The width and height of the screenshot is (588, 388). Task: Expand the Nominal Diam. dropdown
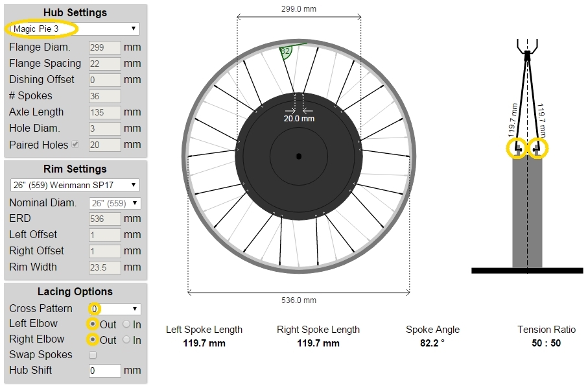pos(116,202)
